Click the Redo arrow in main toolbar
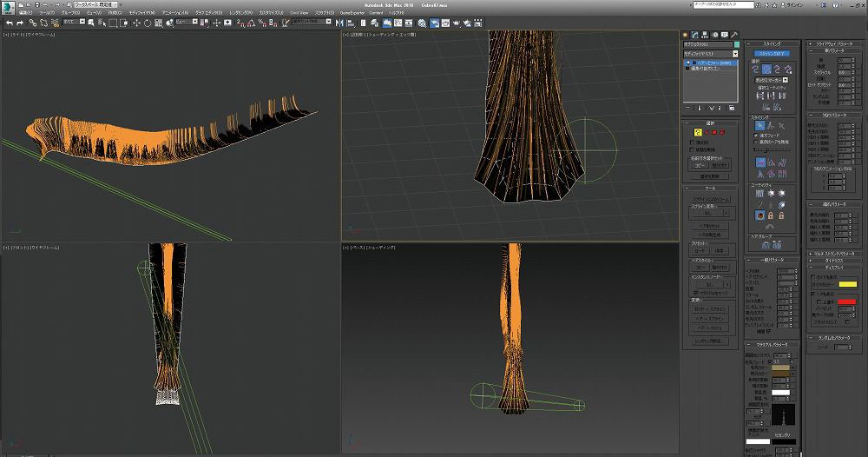Image resolution: width=868 pixels, height=457 pixels. [19, 23]
